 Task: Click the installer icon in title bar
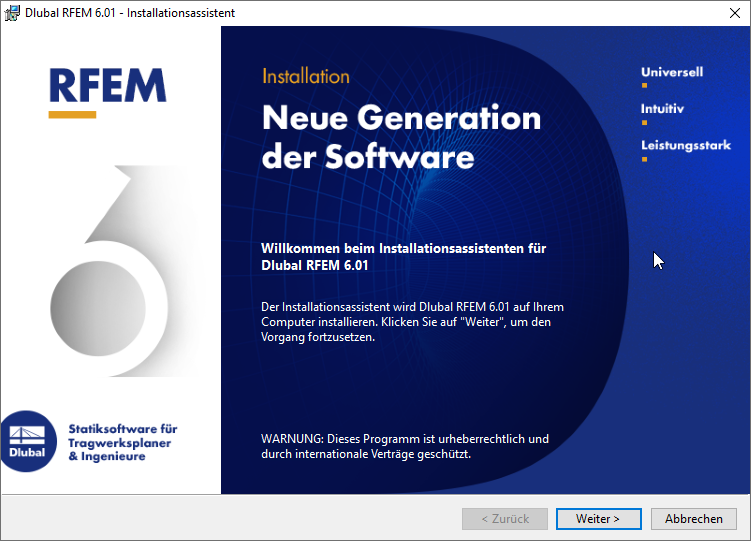12,13
